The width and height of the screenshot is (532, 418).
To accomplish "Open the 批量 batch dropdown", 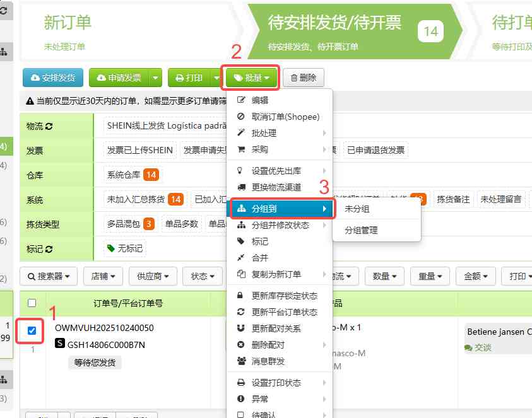I will [x=251, y=78].
